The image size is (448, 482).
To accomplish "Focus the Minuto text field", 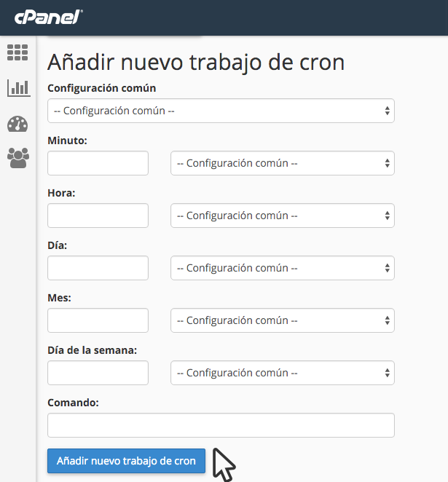I will [x=98, y=163].
